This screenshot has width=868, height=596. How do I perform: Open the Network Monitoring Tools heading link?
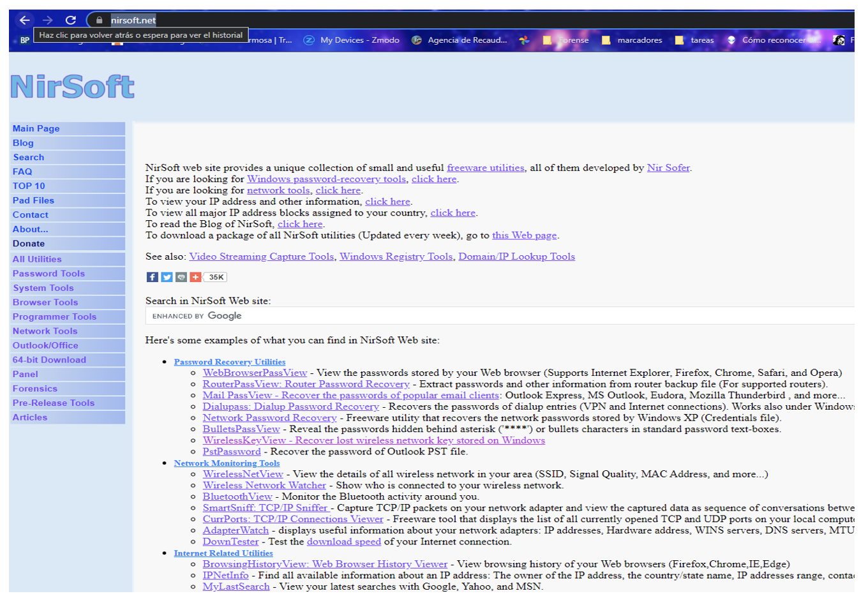227,463
